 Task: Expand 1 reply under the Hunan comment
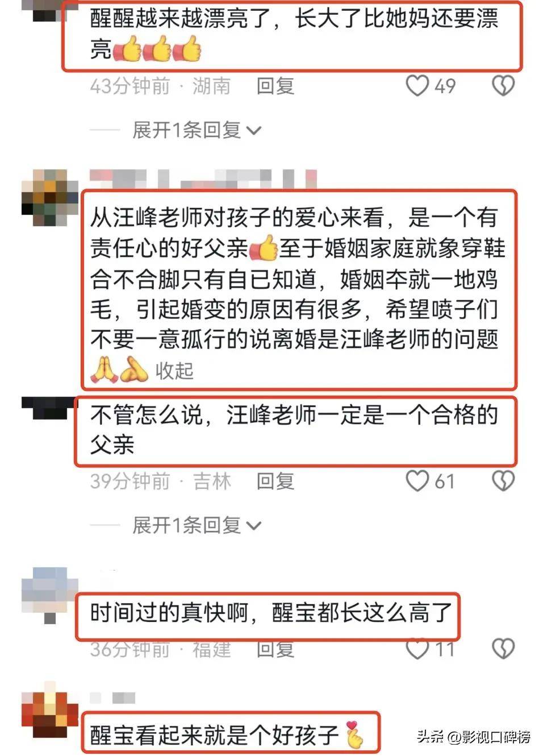197,130
